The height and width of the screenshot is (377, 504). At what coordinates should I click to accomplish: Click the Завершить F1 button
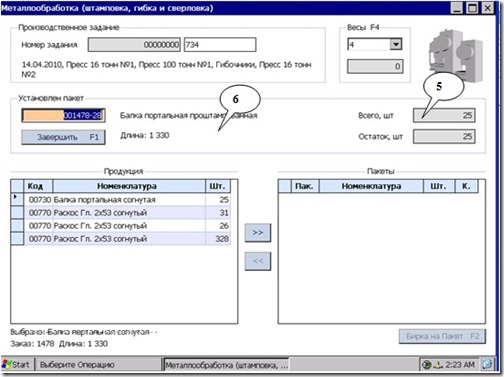pos(63,137)
